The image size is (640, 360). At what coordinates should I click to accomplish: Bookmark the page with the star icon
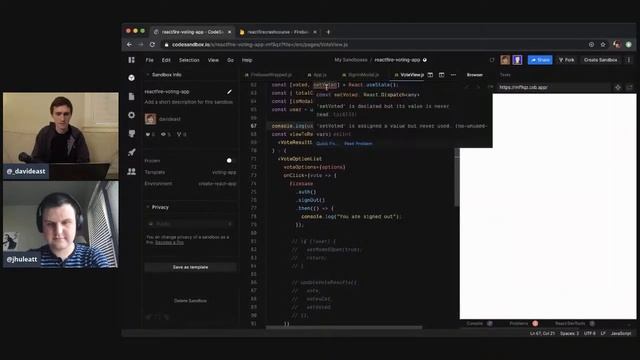pyautogui.click(x=603, y=44)
